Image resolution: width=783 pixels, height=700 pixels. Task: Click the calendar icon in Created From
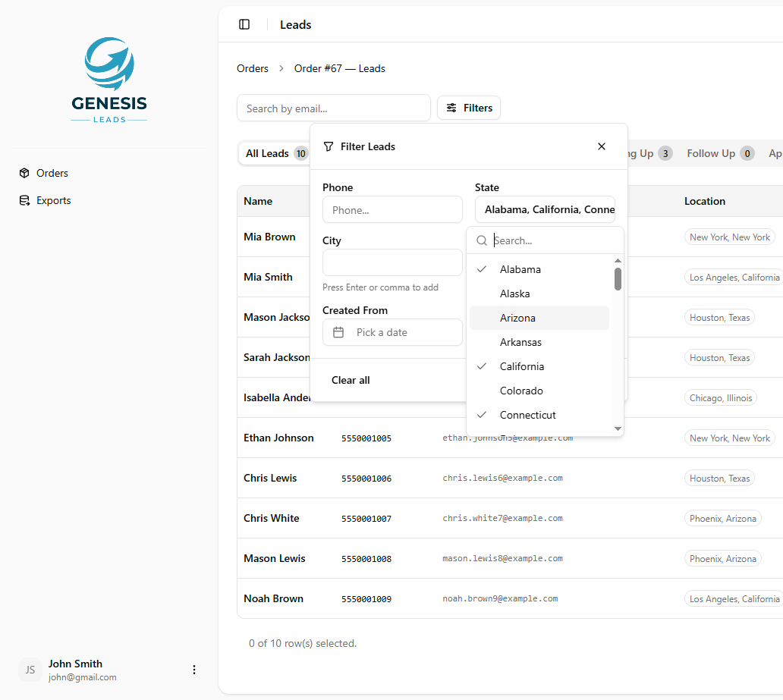pos(338,332)
